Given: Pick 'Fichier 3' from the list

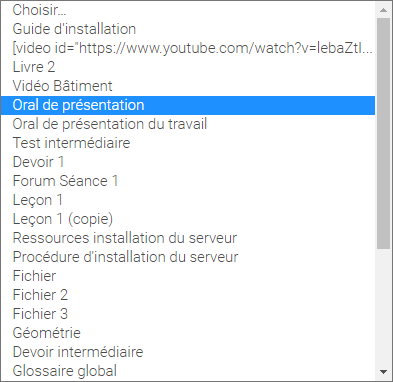Looking at the screenshot, I should tap(188, 314).
